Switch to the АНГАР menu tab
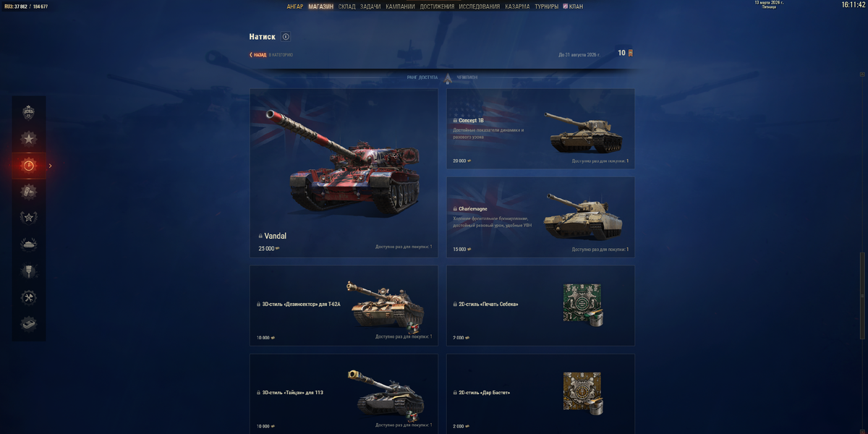The height and width of the screenshot is (434, 868). (x=295, y=7)
